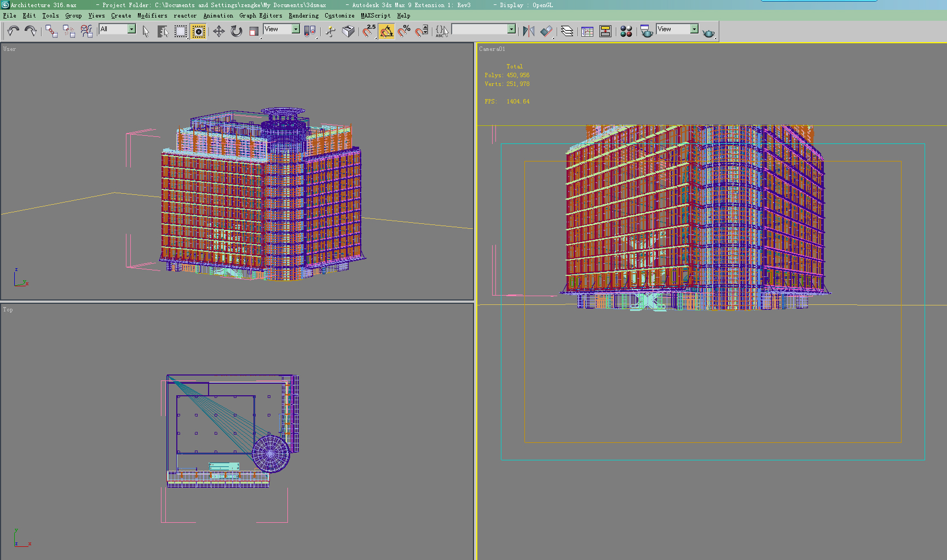Image resolution: width=947 pixels, height=560 pixels.
Task: Click the Verts count statistic text
Action: point(507,84)
